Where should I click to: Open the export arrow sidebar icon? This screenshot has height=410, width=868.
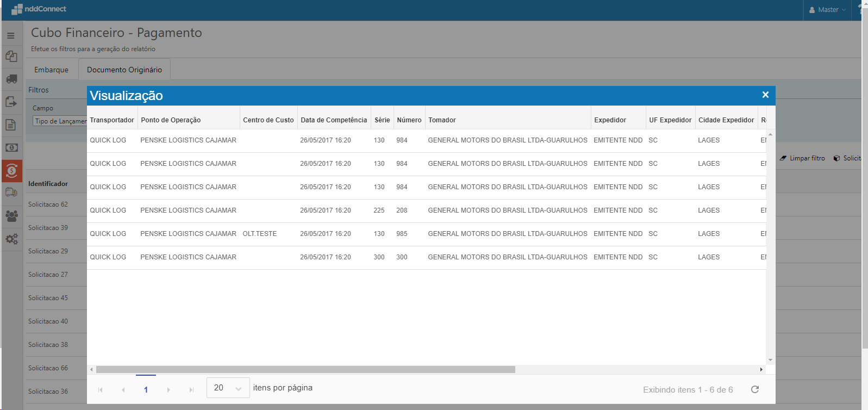pos(11,102)
